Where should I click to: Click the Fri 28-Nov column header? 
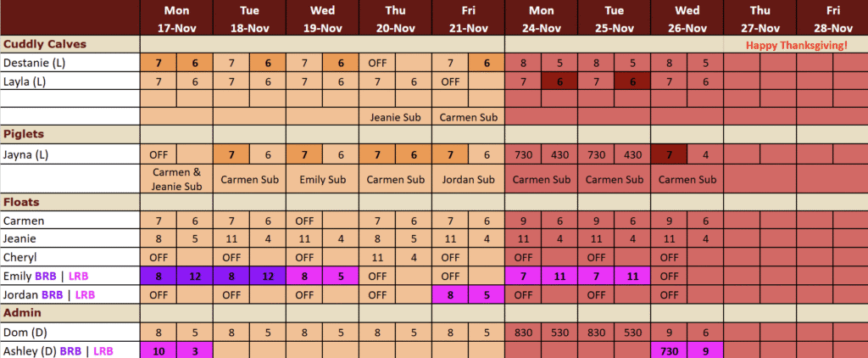pos(832,19)
